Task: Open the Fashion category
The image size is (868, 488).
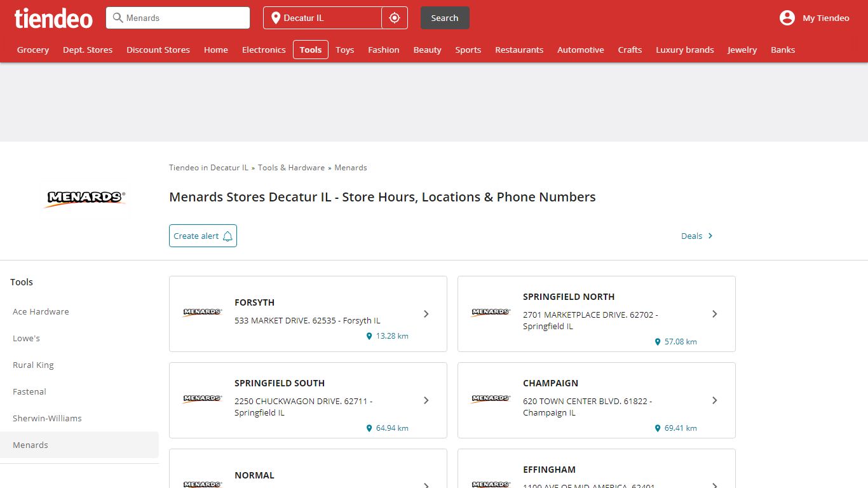Action: click(384, 50)
